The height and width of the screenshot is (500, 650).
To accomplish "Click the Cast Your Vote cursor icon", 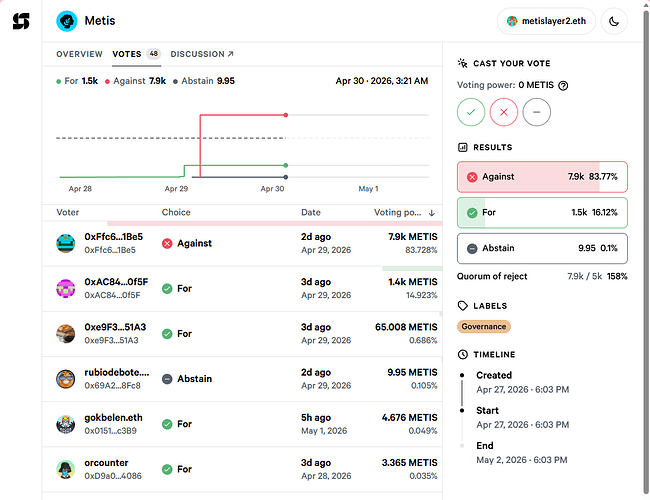I will (463, 63).
